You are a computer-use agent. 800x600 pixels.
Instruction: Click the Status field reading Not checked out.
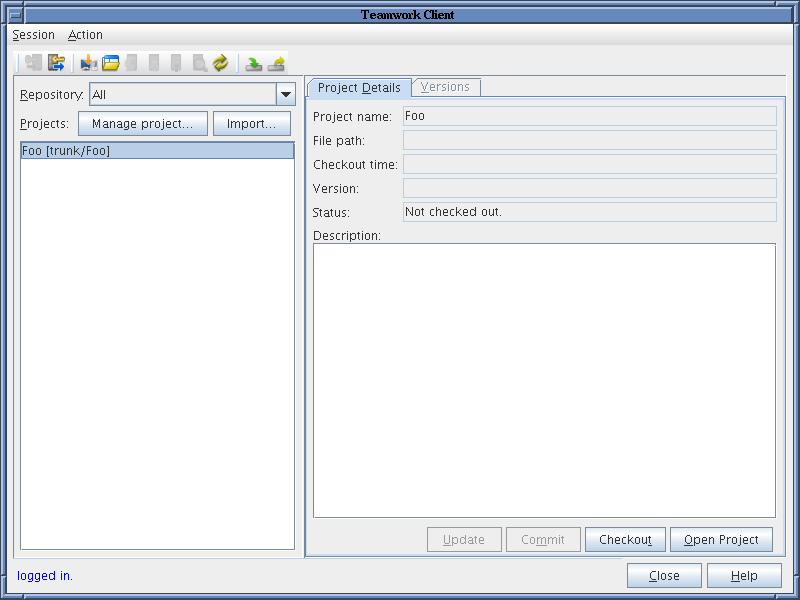[x=590, y=212]
